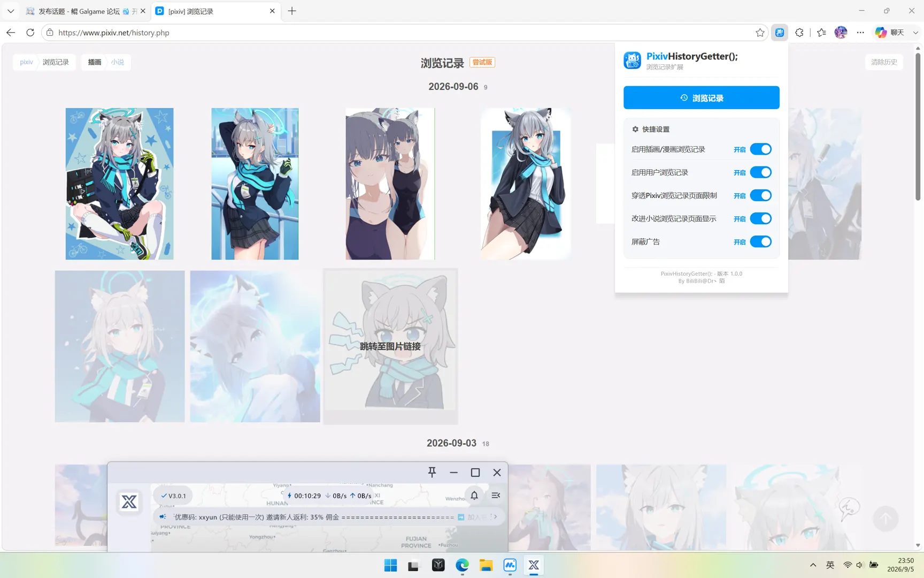The width and height of the screenshot is (924, 578).
Task: Open the Windows Start menu
Action: pos(390,565)
